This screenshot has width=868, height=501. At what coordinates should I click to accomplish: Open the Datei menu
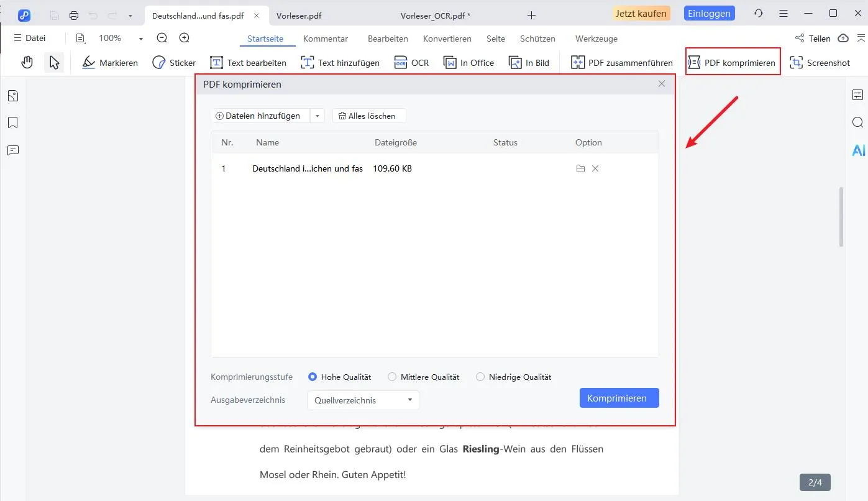coord(30,38)
